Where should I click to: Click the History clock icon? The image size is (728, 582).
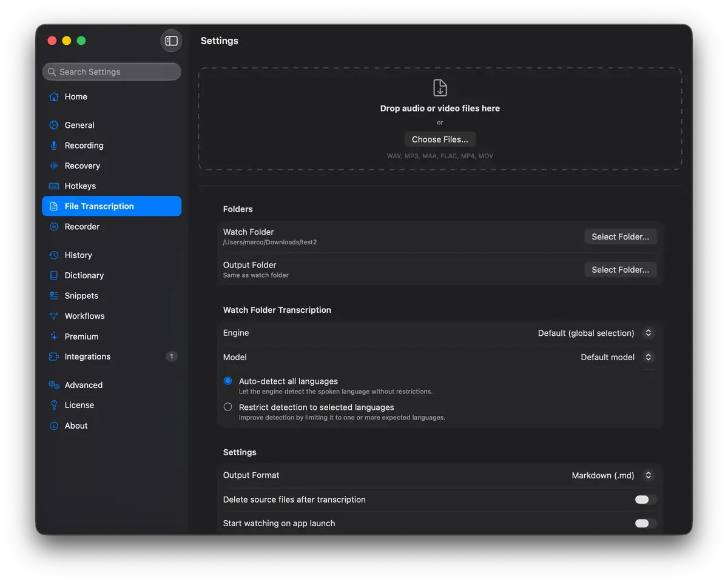(54, 255)
